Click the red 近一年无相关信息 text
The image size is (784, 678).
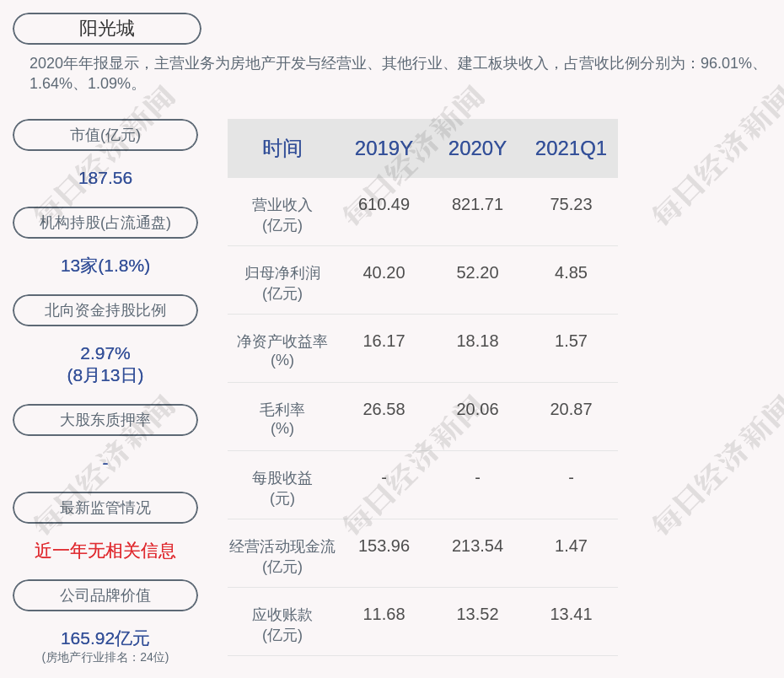(x=105, y=551)
